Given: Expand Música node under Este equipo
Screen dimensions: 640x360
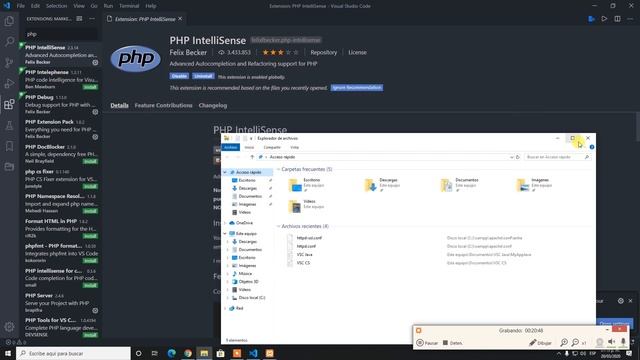Looking at the screenshot, I should click(x=228, y=274).
